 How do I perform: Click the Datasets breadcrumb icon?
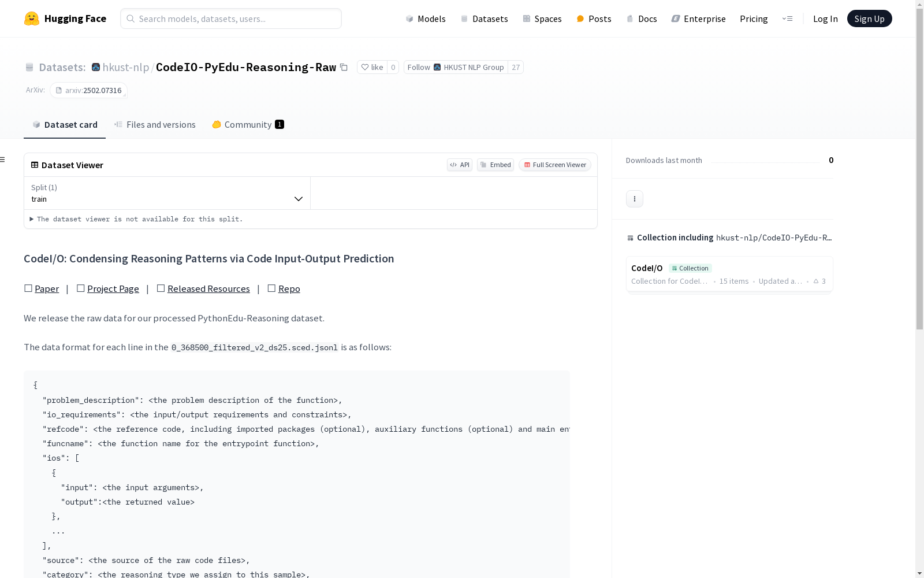[x=29, y=67]
